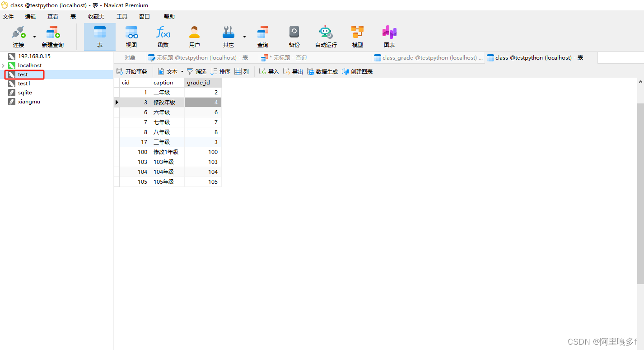Start a transaction with 开始事务
644x350 pixels.
tap(132, 71)
